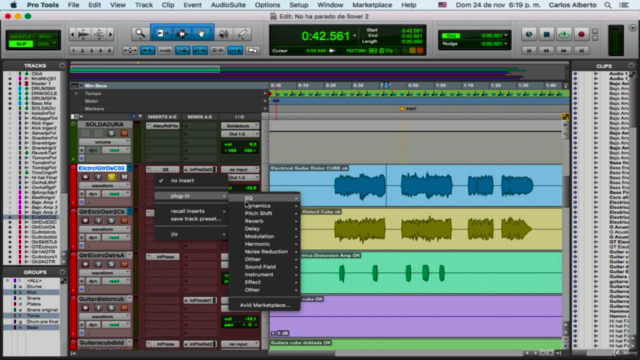
Task: Select the Zoomer magnifying glass tool
Action: tap(140, 34)
